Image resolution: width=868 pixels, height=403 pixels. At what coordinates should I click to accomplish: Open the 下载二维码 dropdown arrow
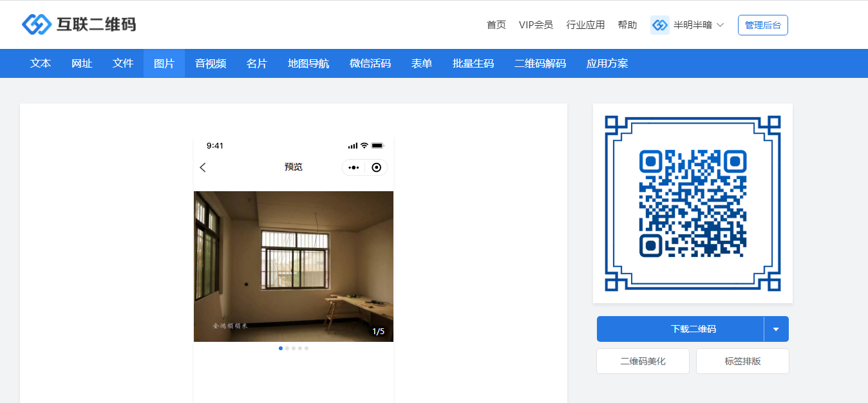[776, 329]
